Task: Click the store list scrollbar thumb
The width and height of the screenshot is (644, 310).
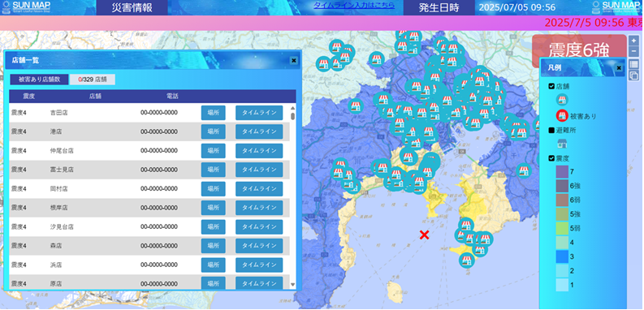Action: coord(293,116)
